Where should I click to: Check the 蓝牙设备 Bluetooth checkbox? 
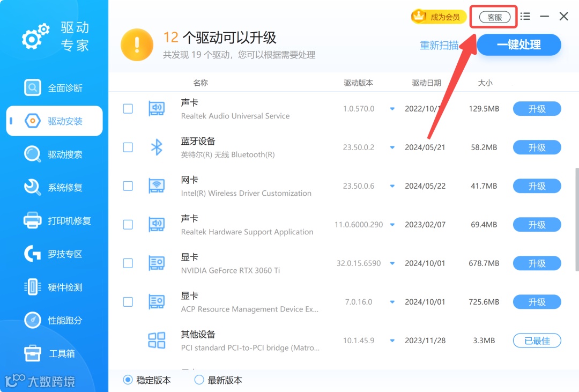[128, 147]
